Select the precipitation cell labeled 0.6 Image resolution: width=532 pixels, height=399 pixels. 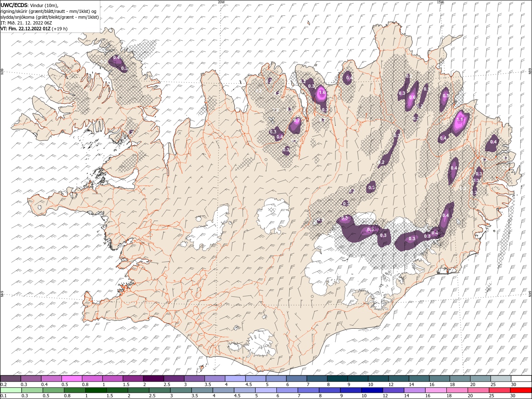pyautogui.click(x=412, y=97)
